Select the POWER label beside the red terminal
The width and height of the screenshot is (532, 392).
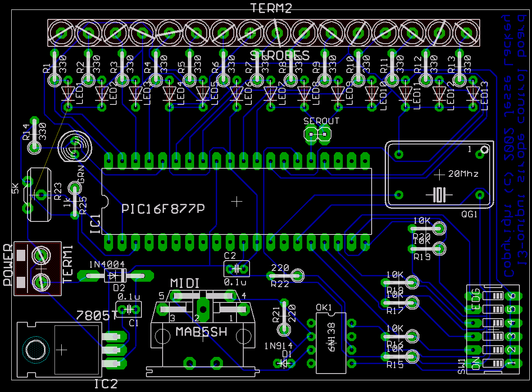click(x=8, y=265)
